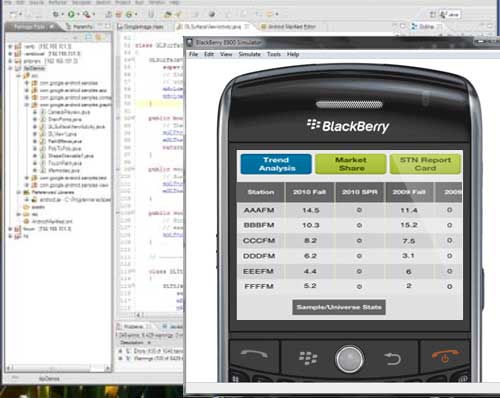Open the File menu in the BlackBerry Simulator
Screen dimensions: 500x398
point(194,54)
